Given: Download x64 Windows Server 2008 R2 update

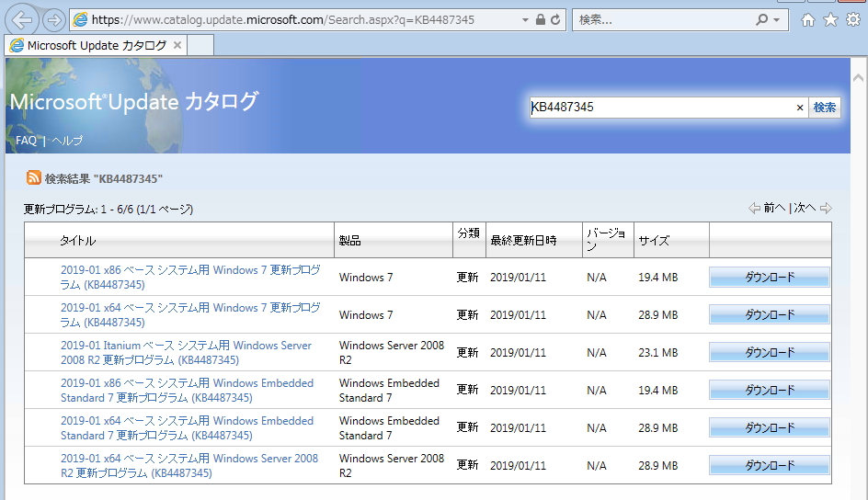Looking at the screenshot, I should 770,465.
